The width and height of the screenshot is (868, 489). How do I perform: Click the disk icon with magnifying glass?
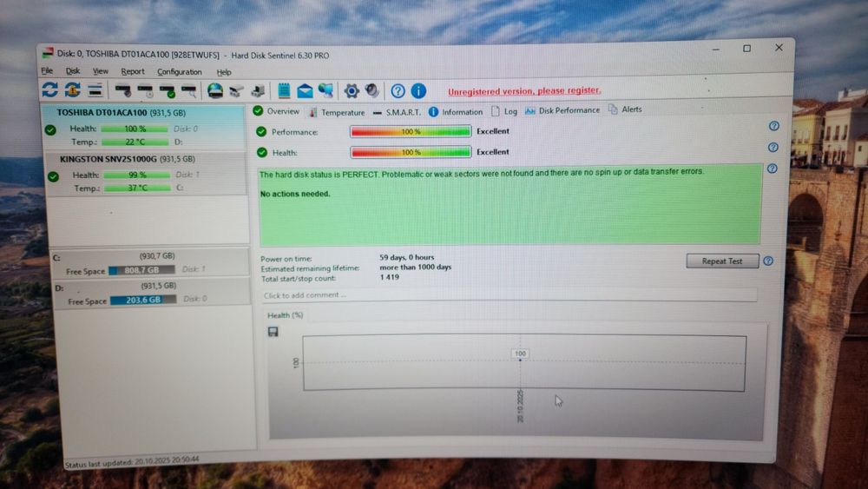click(188, 90)
